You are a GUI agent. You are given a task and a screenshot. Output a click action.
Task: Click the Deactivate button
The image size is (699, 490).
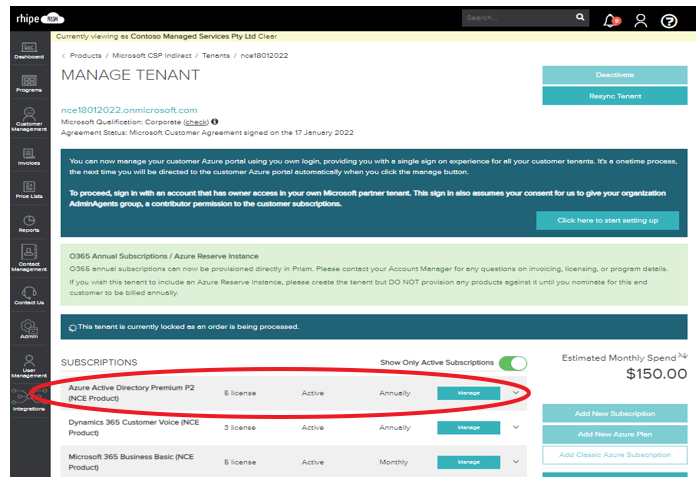[615, 75]
